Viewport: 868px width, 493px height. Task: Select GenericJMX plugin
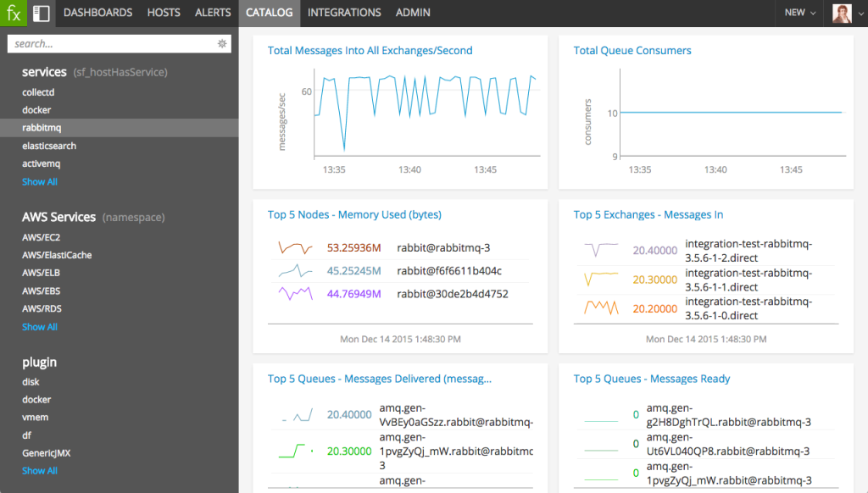(x=47, y=453)
